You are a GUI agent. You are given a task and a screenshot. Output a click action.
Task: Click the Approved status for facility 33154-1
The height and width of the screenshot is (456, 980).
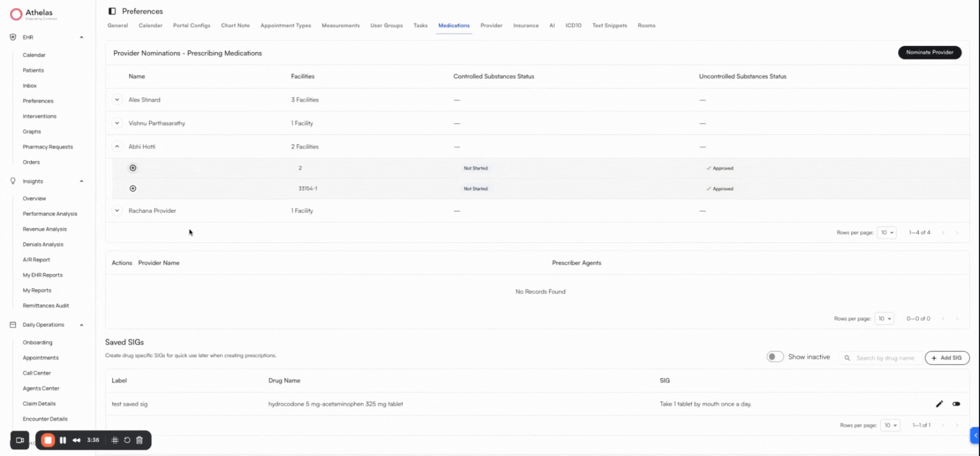click(720, 189)
